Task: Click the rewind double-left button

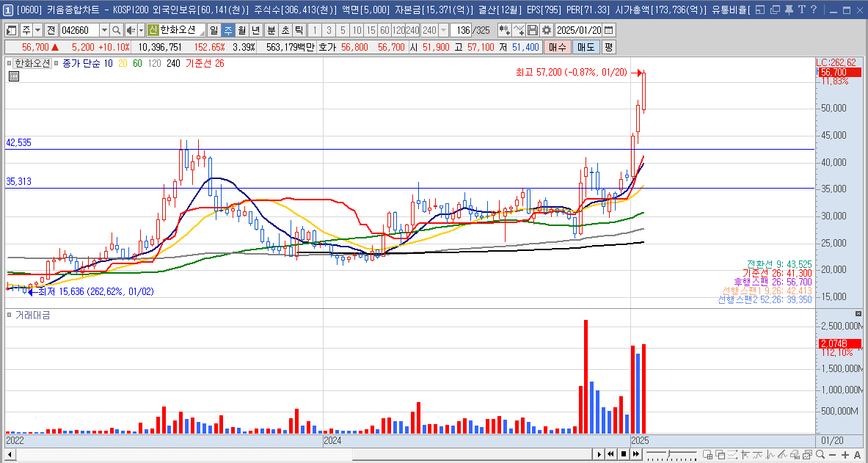Action: (610, 455)
